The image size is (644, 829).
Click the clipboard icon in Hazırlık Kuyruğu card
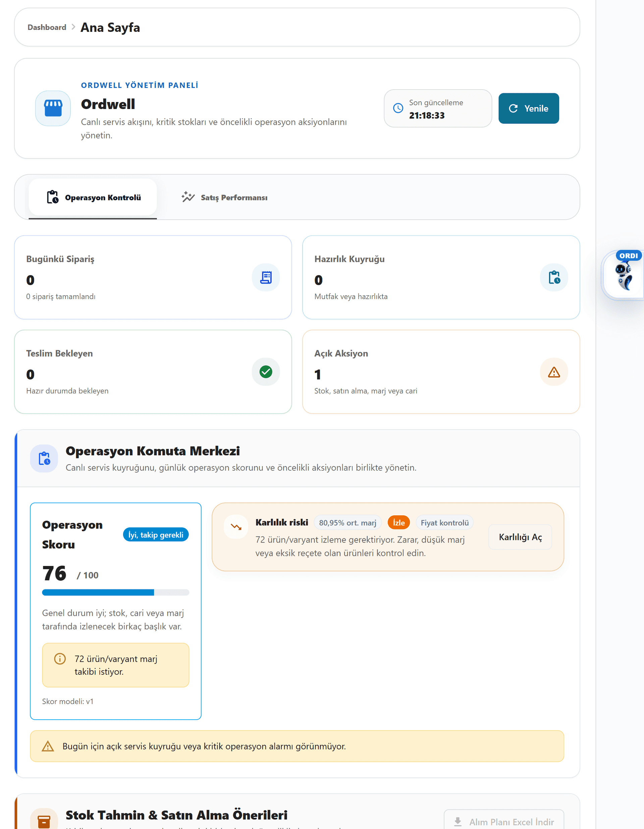554,277
